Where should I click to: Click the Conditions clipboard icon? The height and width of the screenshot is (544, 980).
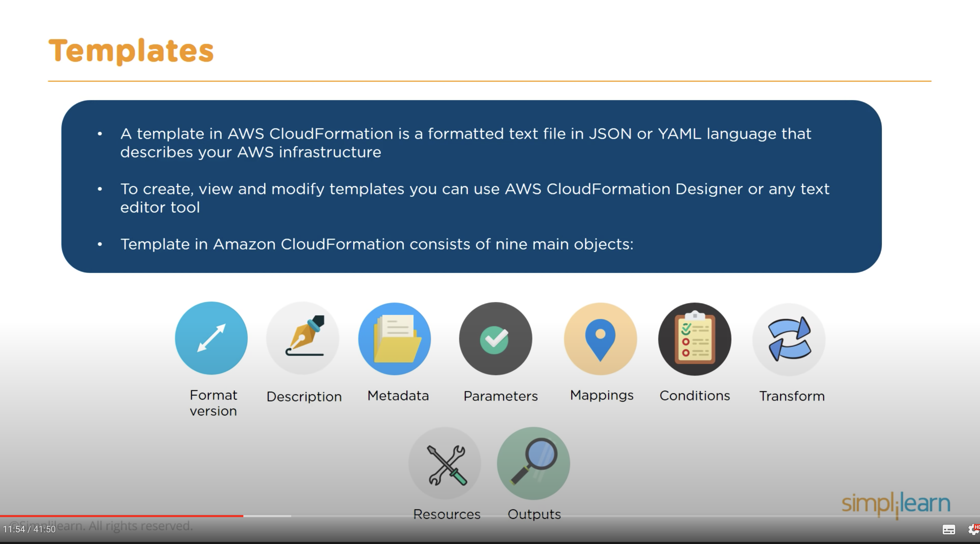(x=695, y=339)
